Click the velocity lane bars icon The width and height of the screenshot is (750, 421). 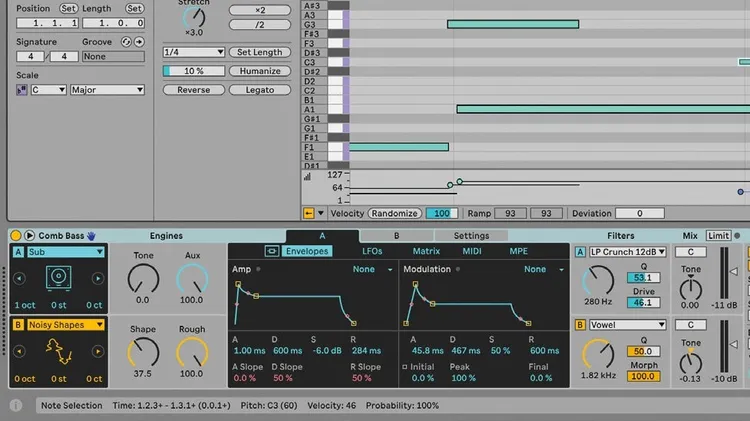307,177
